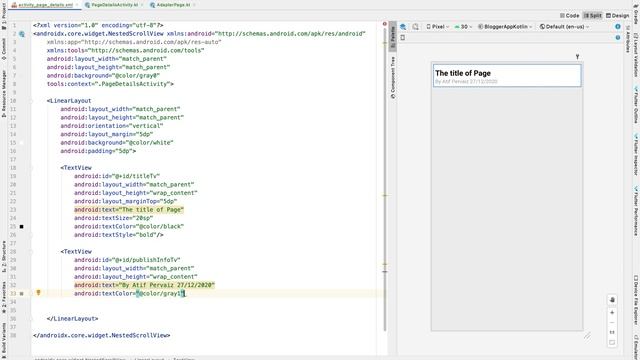Select Split view mode

click(593, 16)
